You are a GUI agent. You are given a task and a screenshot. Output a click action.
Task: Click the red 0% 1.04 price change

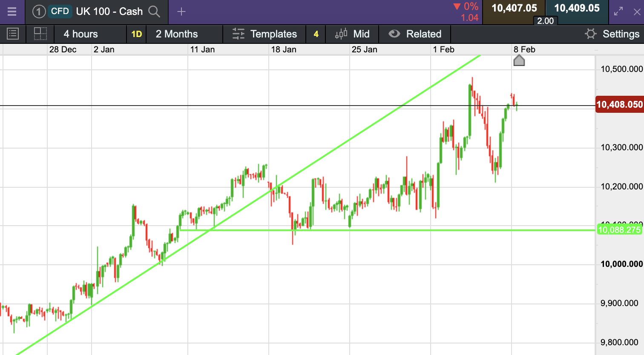tap(466, 12)
